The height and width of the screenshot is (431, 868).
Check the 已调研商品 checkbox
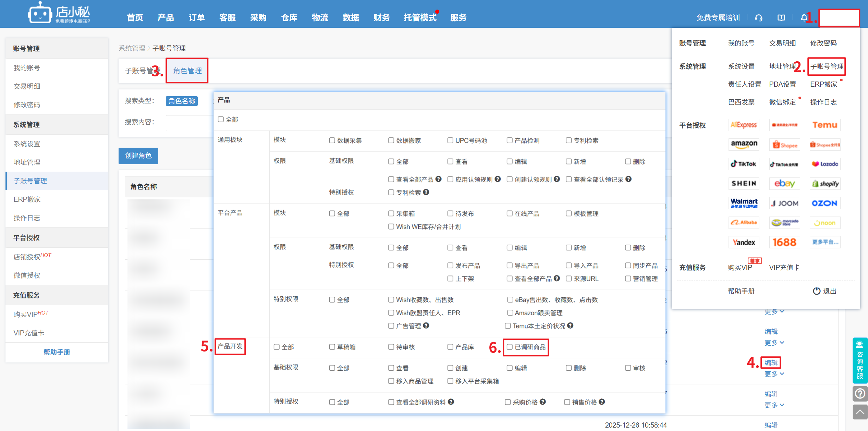coord(510,347)
